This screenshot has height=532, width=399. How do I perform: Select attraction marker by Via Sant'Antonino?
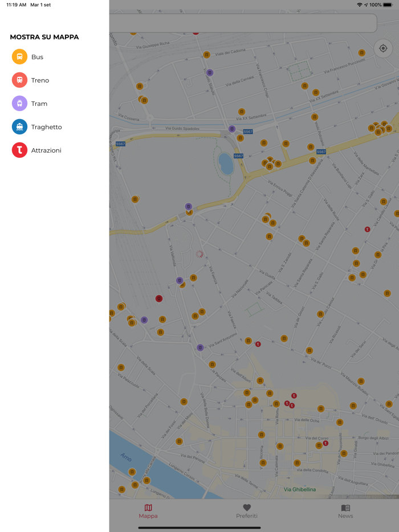[258, 344]
